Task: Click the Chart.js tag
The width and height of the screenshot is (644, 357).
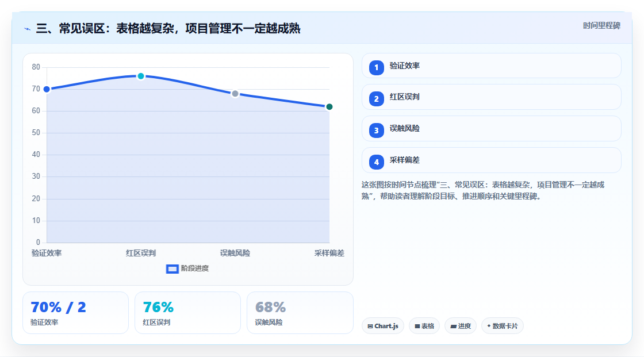Action: point(383,326)
